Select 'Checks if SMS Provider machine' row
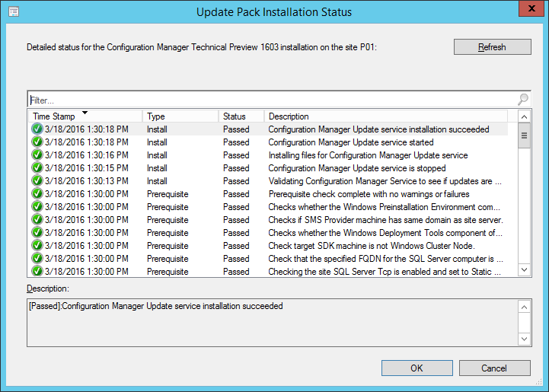This screenshot has width=549, height=392. point(268,220)
